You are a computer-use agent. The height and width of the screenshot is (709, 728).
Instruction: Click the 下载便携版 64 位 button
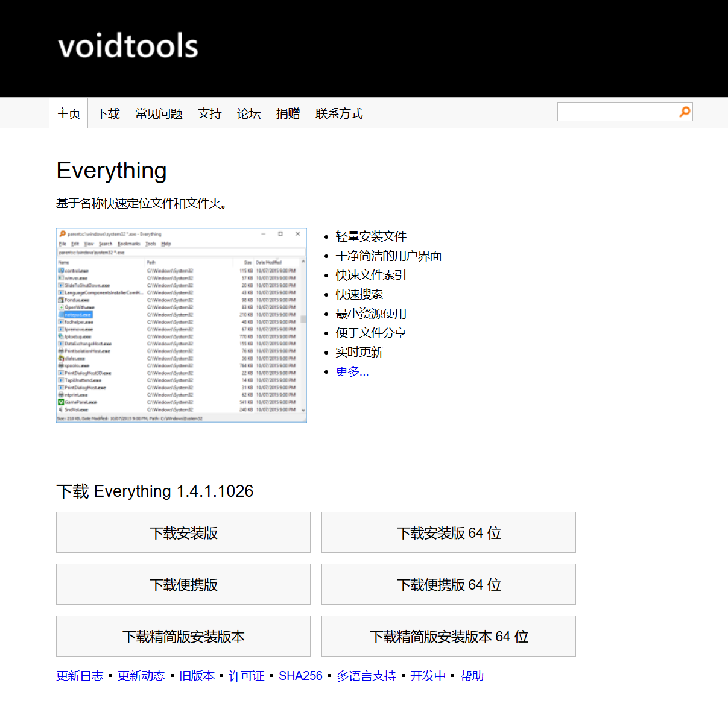click(448, 584)
